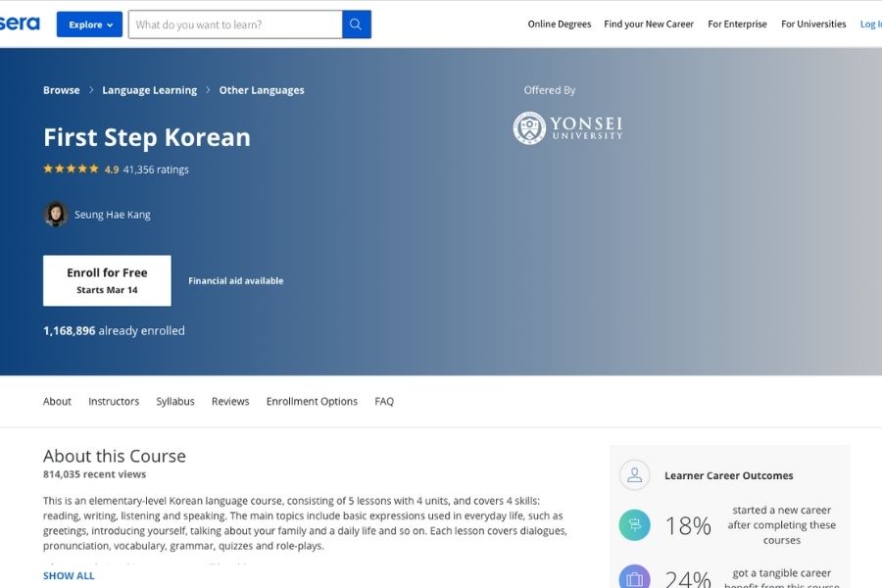Expand description with SHOW ALL

point(69,575)
